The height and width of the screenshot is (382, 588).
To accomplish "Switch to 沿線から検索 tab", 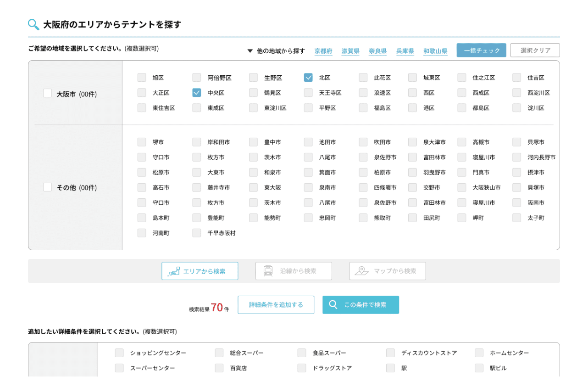I will [294, 271].
